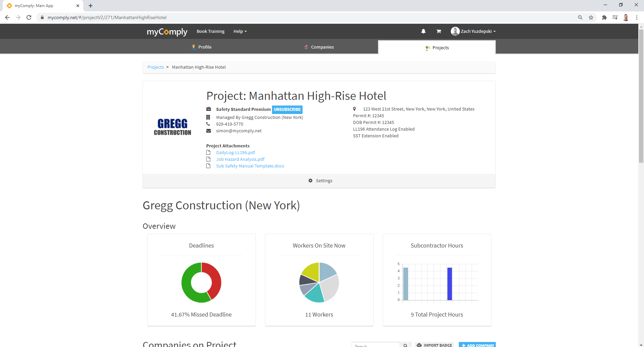Bookmark this page with star icon

[x=591, y=17]
